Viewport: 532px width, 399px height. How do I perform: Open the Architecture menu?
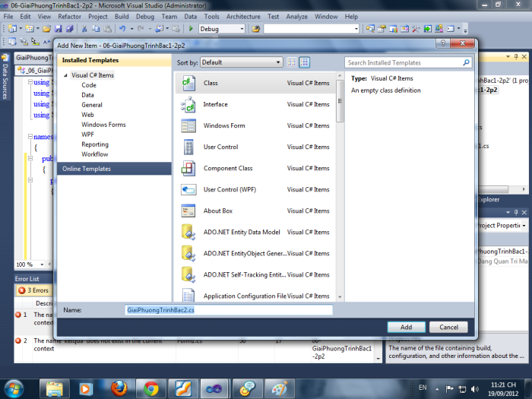[x=243, y=16]
